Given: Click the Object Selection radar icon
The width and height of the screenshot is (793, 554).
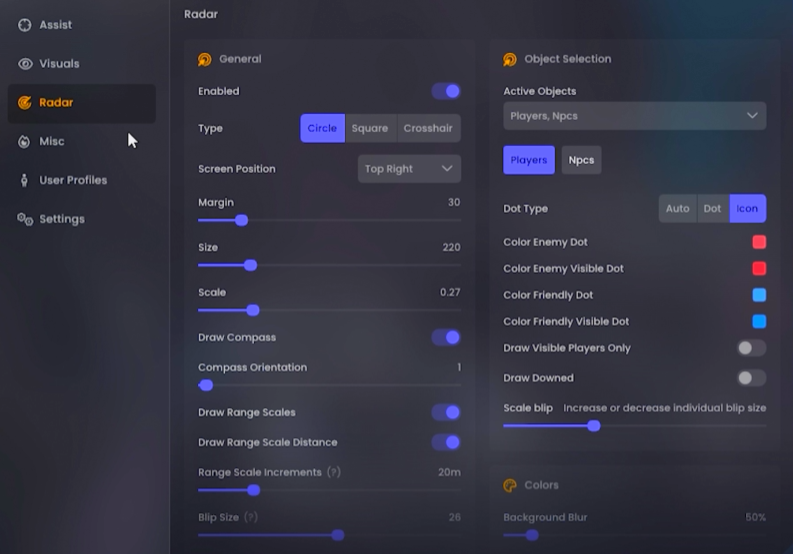Looking at the screenshot, I should tap(510, 60).
